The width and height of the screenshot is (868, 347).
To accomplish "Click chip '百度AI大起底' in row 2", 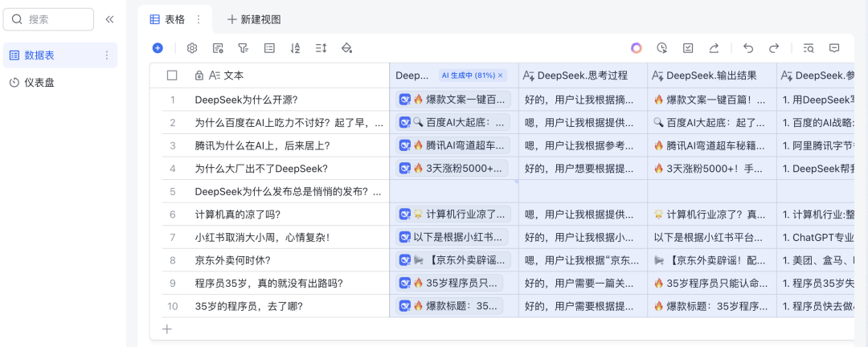I will click(x=452, y=122).
